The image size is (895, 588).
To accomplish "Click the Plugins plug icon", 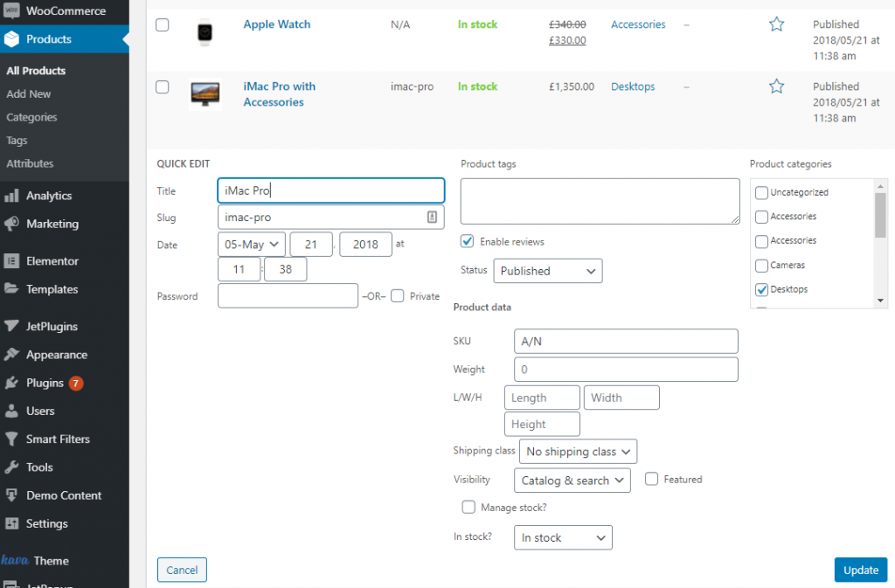I will click(11, 383).
